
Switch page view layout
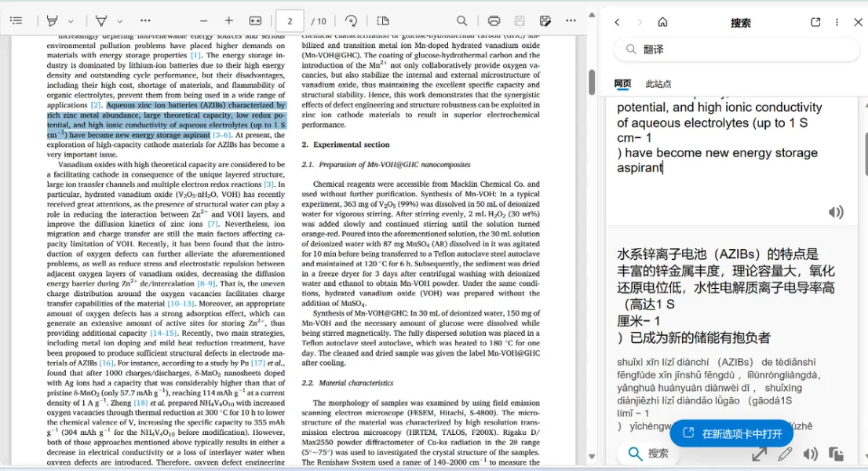click(x=382, y=21)
